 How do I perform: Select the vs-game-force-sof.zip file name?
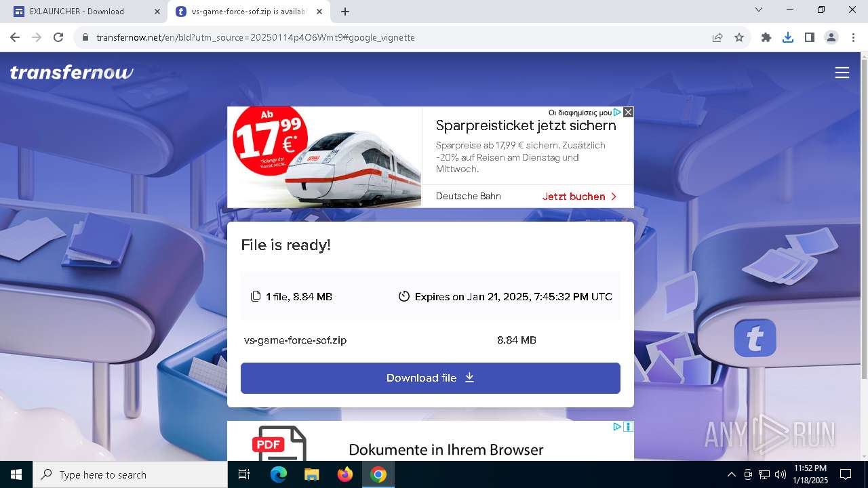(295, 340)
